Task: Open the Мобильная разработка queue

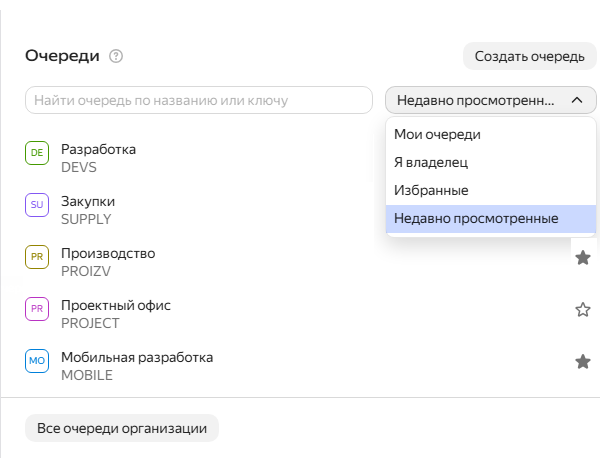Action: (137, 357)
